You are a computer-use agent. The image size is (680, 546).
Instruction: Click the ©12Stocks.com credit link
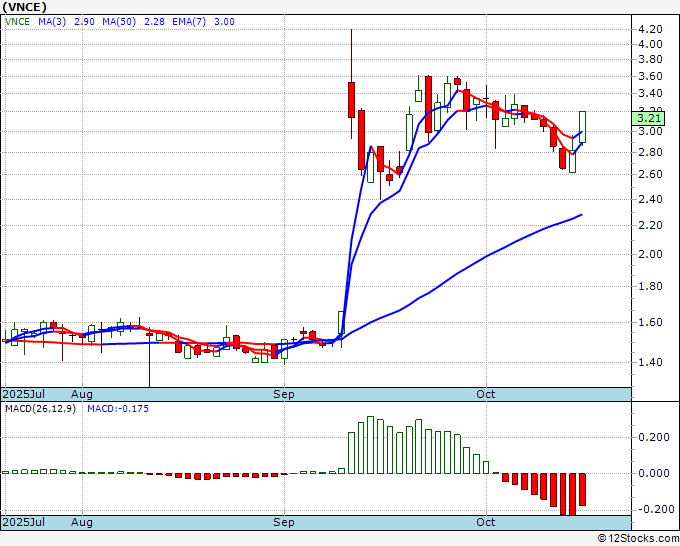pos(638,539)
